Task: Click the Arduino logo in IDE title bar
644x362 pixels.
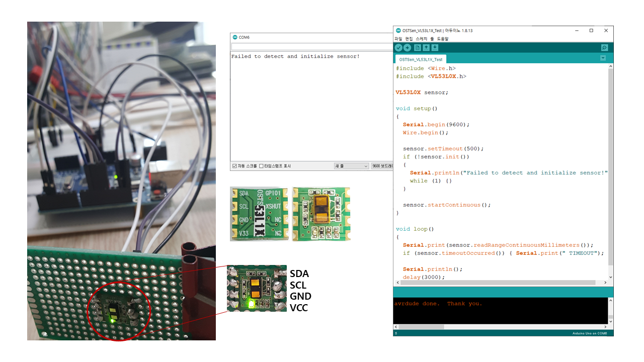Action: point(397,31)
